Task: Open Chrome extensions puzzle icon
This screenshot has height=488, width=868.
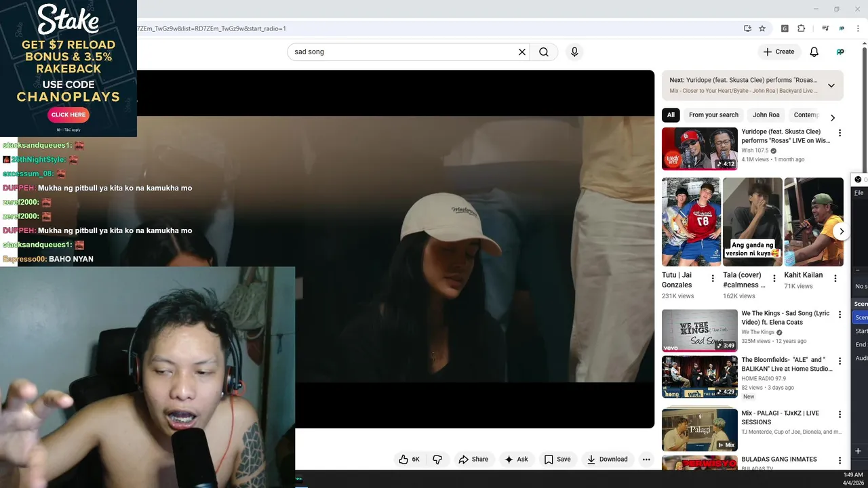Action: click(801, 28)
